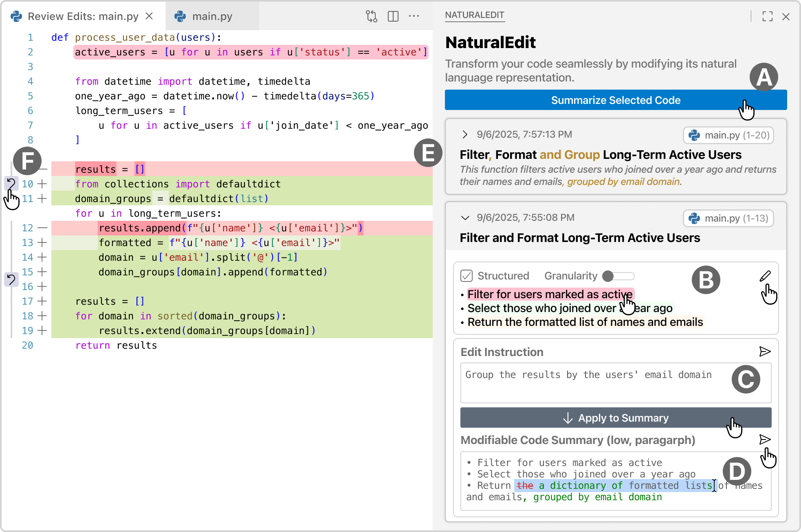The height and width of the screenshot is (532, 801).
Task: Open the main.py (1-20) file reference
Action: click(728, 135)
